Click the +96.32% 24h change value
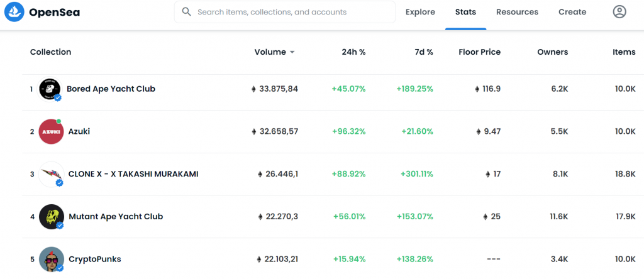Image resolution: width=644 pixels, height=279 pixels. click(348, 132)
